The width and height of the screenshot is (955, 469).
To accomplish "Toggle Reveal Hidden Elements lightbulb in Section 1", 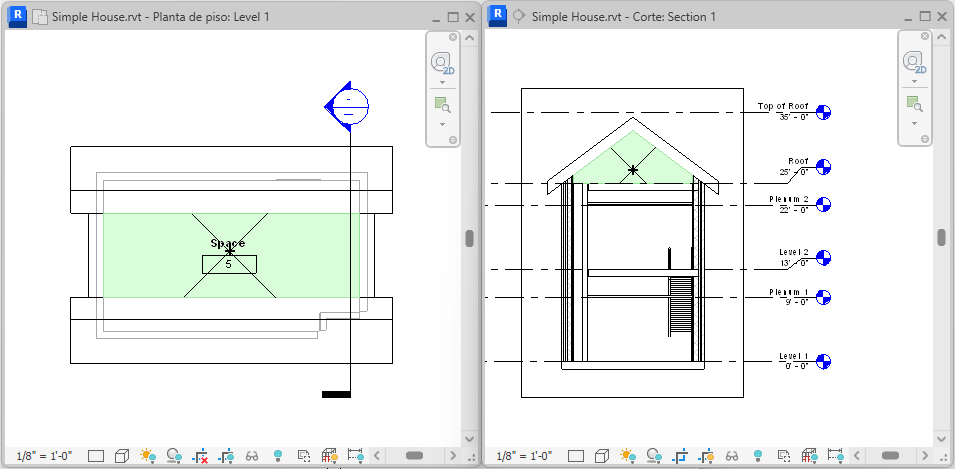I will [758, 456].
